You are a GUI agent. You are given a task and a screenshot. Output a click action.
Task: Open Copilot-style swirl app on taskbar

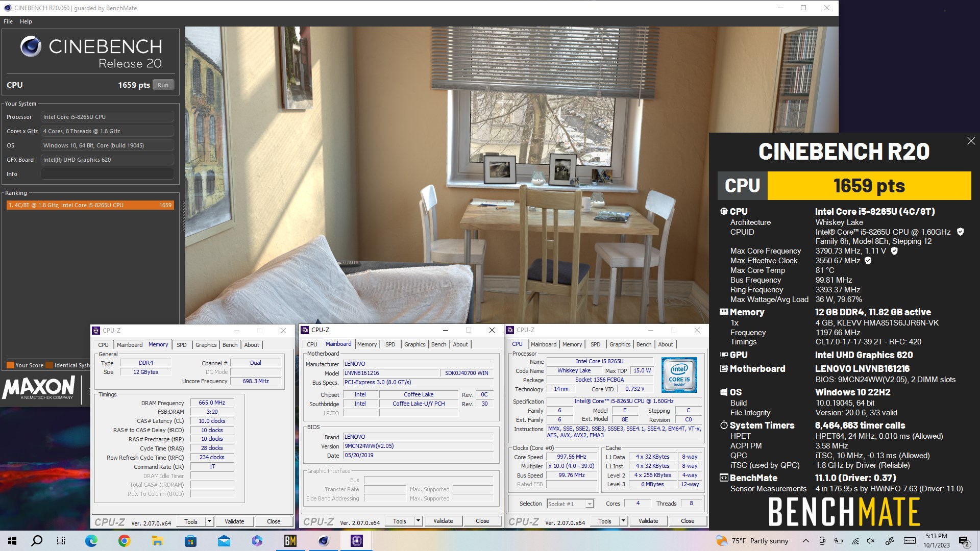257,541
